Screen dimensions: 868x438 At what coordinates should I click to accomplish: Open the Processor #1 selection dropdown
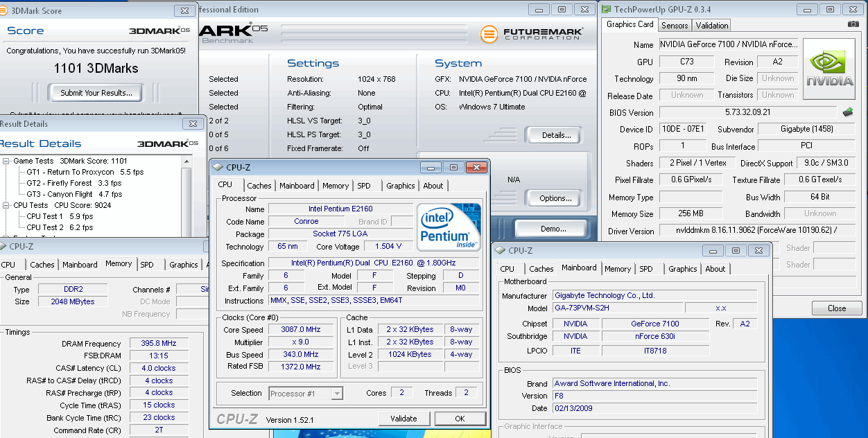[337, 393]
